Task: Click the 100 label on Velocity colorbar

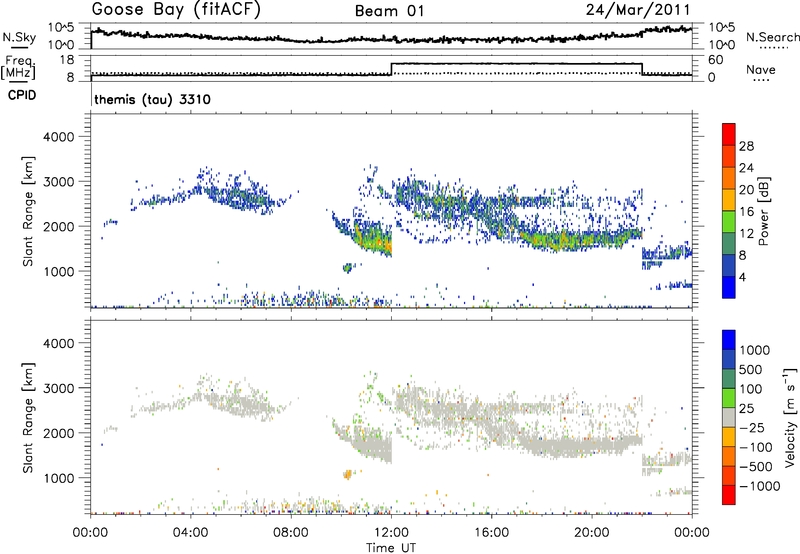Action: 751,389
